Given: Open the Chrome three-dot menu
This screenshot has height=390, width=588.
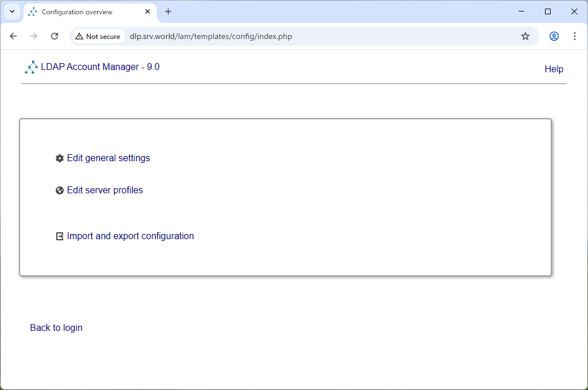Looking at the screenshot, I should point(574,36).
